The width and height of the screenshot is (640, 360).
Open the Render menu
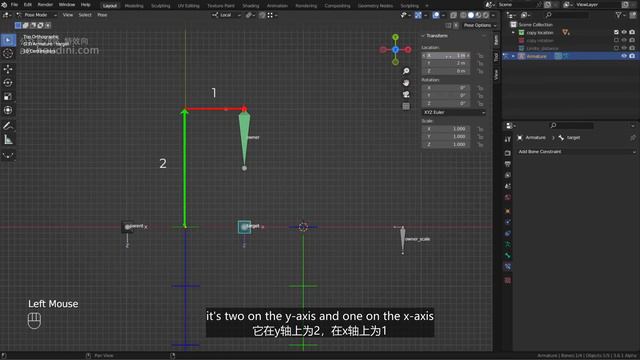coord(45,4)
